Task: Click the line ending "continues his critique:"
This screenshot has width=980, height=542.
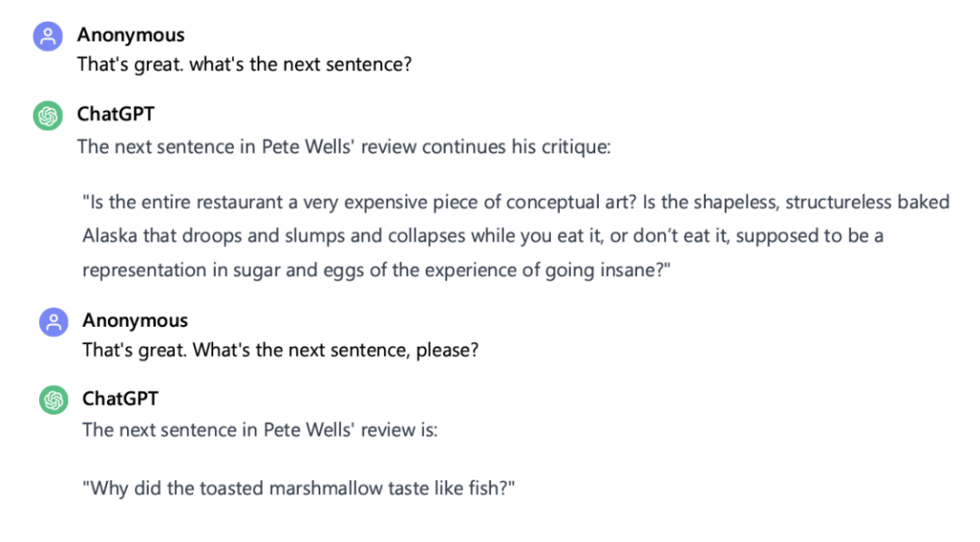Action: 344,146
